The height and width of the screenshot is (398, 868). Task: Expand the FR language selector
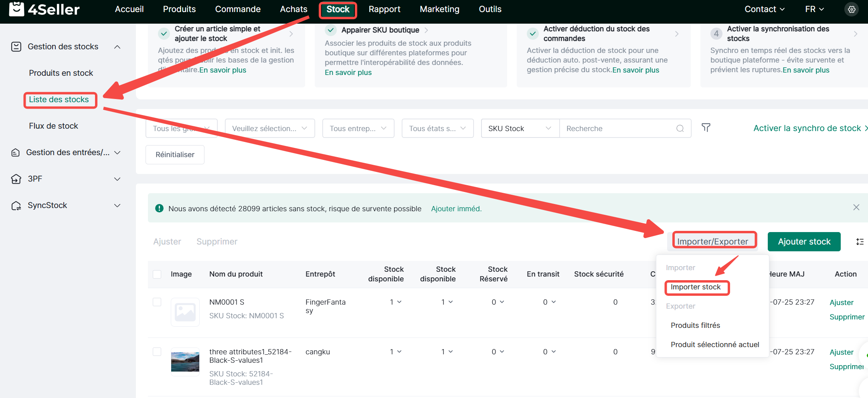[814, 9]
